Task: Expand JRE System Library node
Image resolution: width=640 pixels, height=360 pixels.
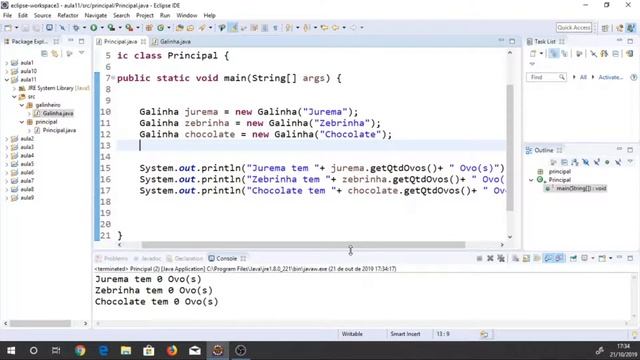Action: click(x=14, y=88)
